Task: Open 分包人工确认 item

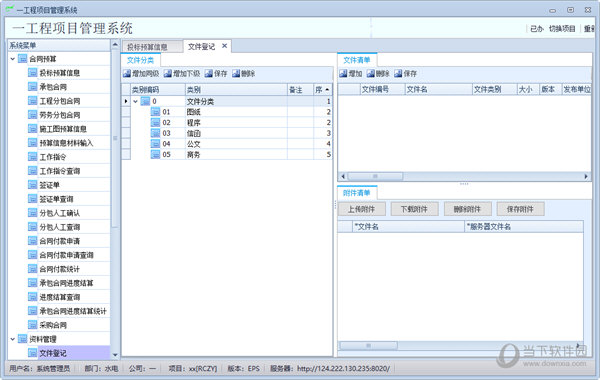Action: (x=59, y=213)
